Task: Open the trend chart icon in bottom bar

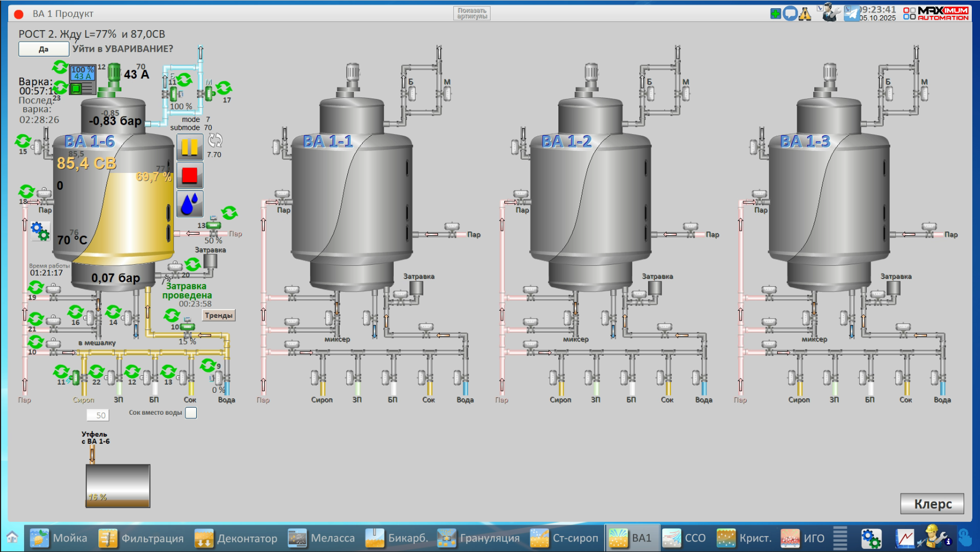Action: [905, 538]
